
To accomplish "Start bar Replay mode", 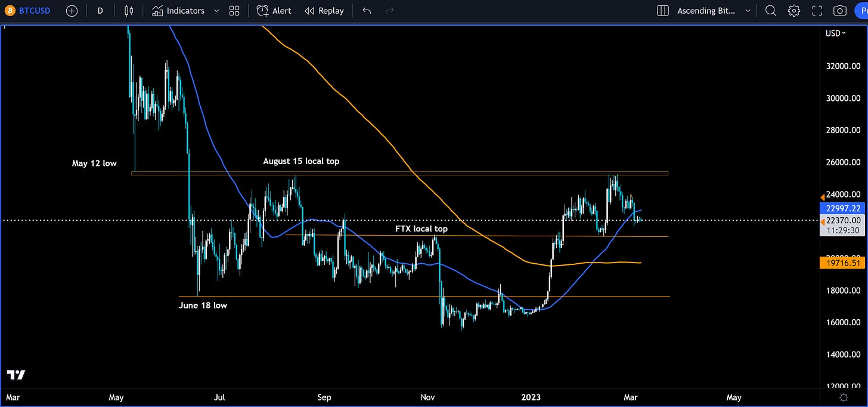I will pos(324,11).
